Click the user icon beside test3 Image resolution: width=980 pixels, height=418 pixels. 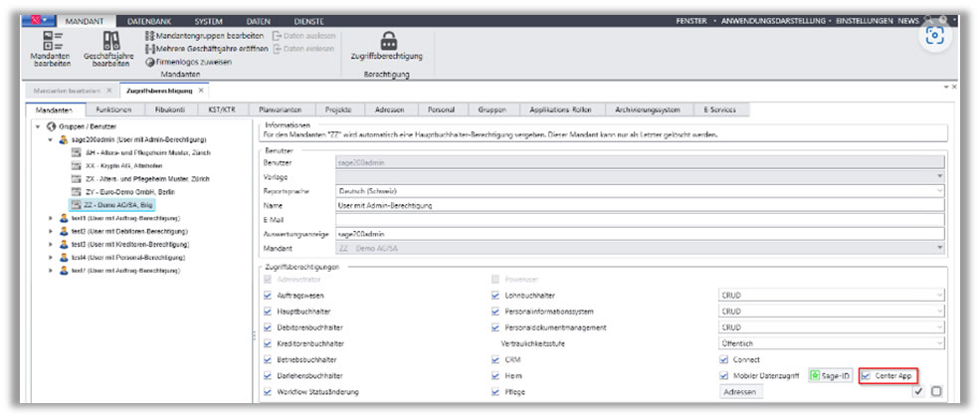click(63, 244)
